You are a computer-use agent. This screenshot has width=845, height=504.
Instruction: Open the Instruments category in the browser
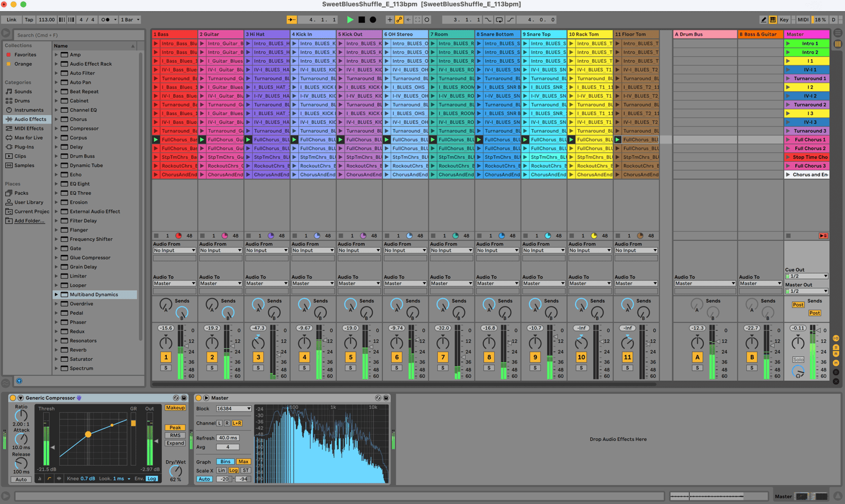29,110
